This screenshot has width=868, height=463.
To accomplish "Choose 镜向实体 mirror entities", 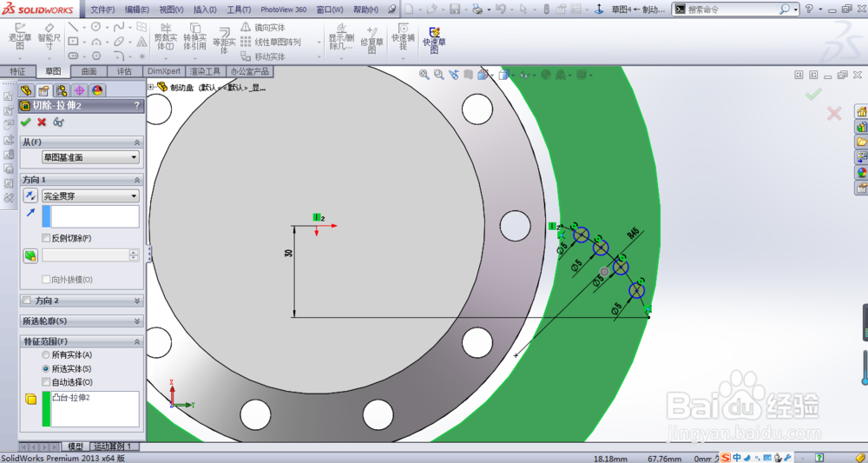I will click(263, 27).
